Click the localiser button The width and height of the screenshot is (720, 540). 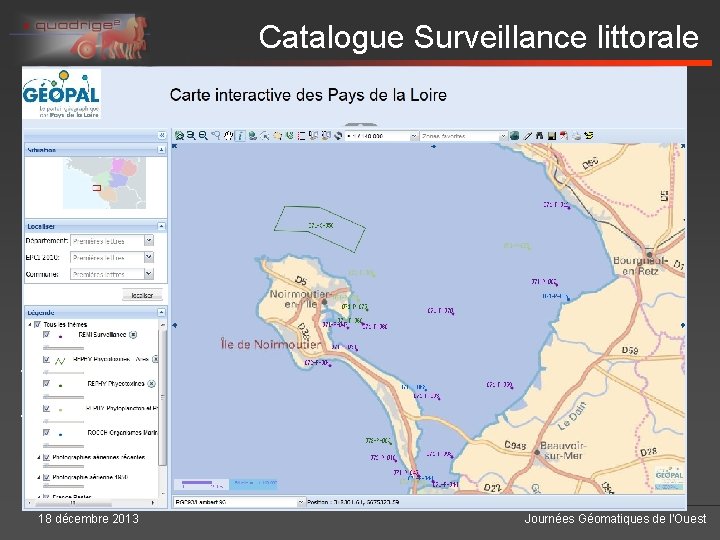click(142, 295)
